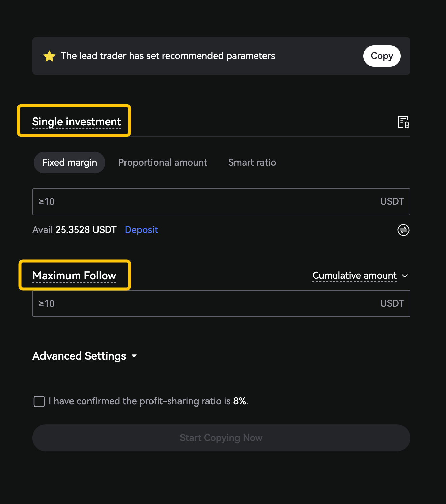
Task: Click the Avail 25.3528 USDT balance text
Action: click(x=74, y=230)
